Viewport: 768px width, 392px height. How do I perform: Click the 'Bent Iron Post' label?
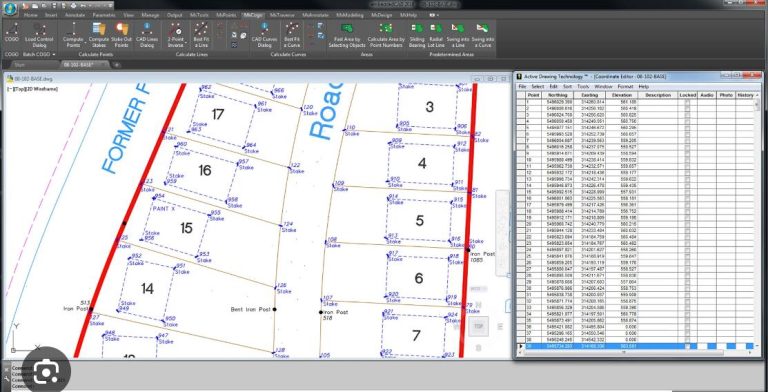point(250,309)
